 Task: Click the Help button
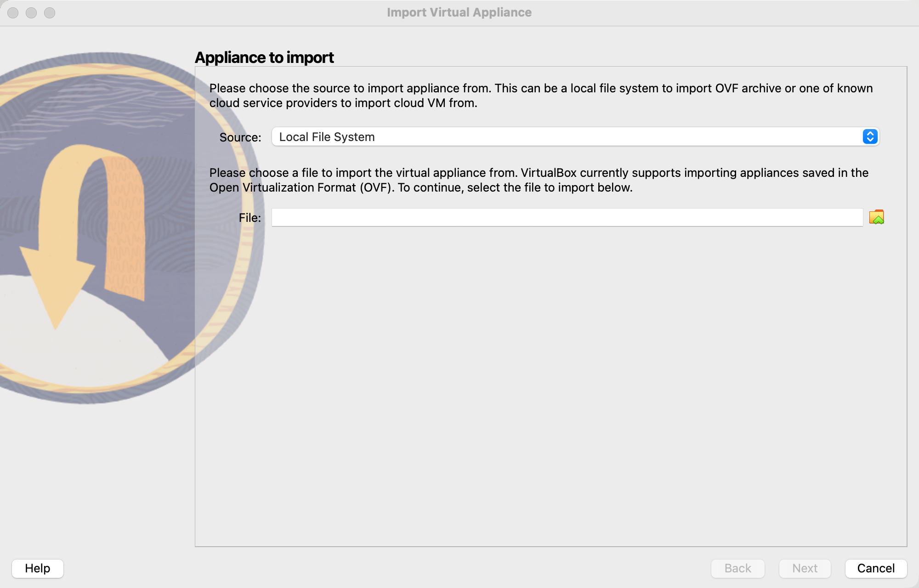38,568
